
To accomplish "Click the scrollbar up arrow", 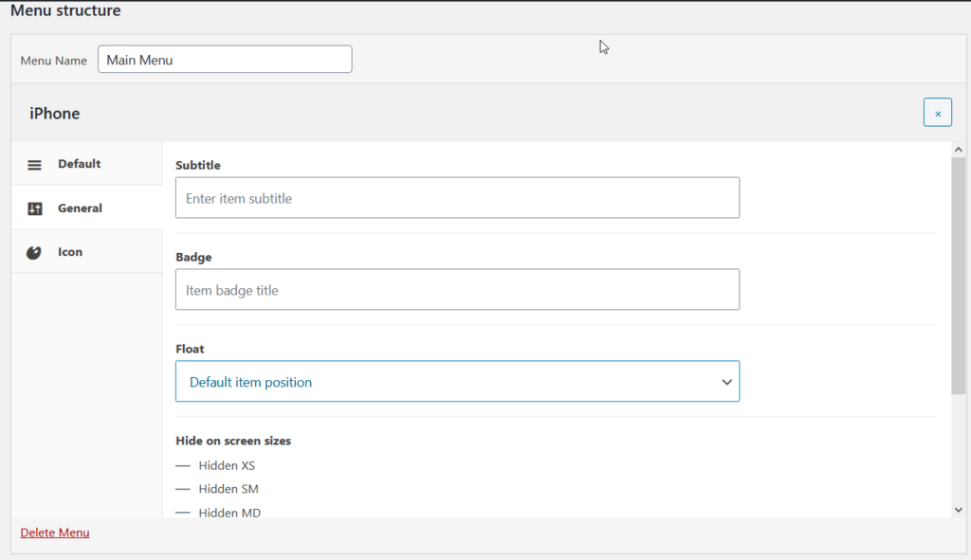I will click(x=958, y=149).
